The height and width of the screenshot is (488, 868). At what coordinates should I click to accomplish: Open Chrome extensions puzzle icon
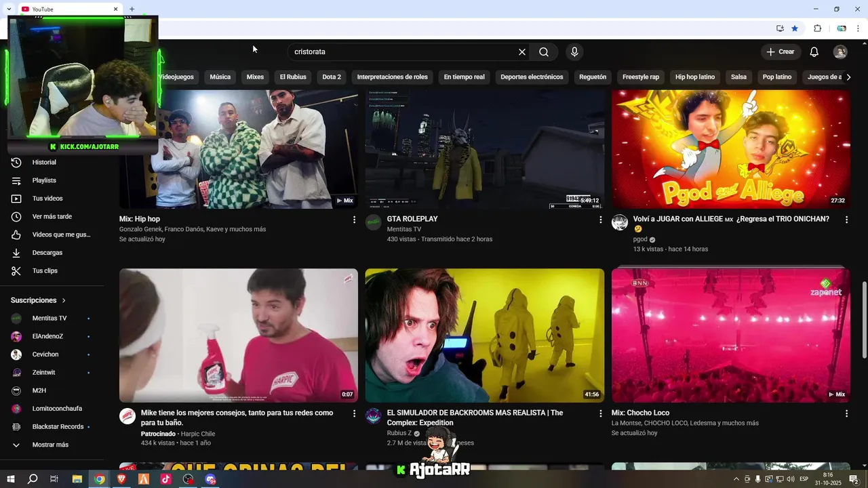817,28
